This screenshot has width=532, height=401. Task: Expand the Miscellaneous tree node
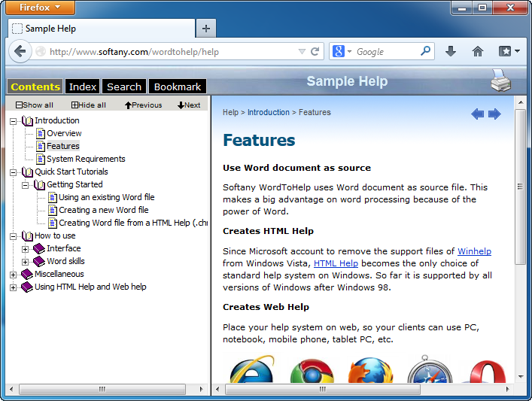point(13,275)
